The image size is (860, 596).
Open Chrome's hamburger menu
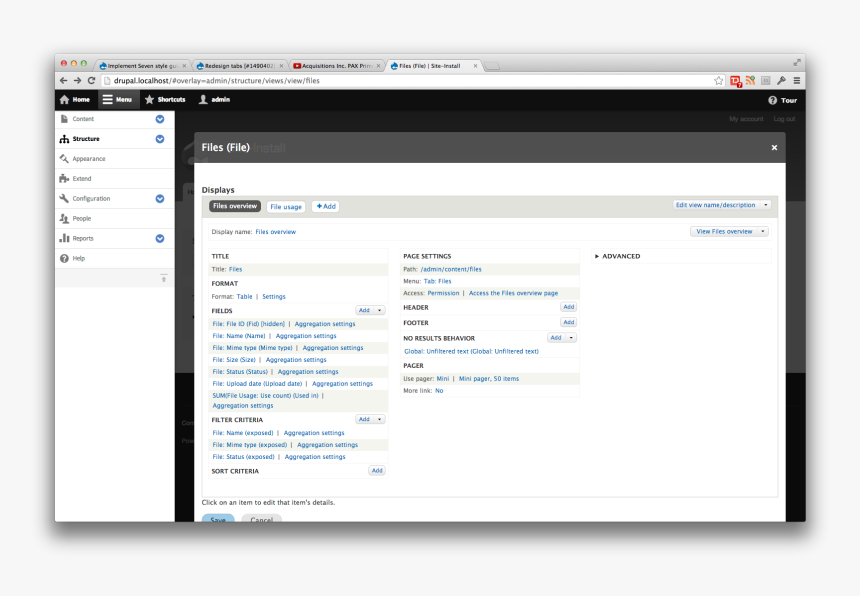point(796,80)
